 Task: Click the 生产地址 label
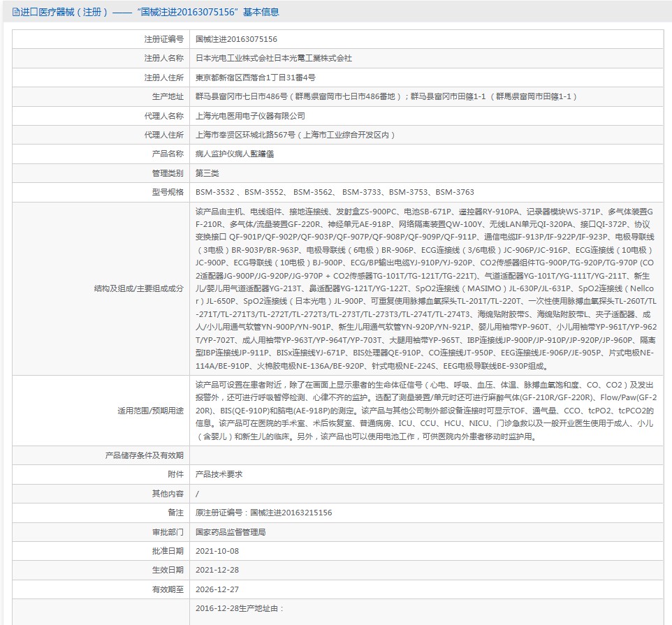168,97
